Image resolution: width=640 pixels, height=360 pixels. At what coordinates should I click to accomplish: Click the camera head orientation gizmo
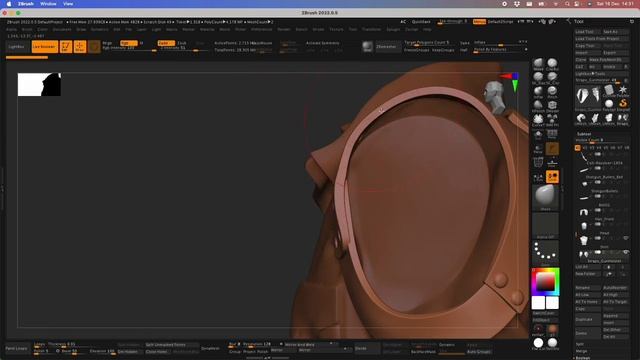(494, 97)
